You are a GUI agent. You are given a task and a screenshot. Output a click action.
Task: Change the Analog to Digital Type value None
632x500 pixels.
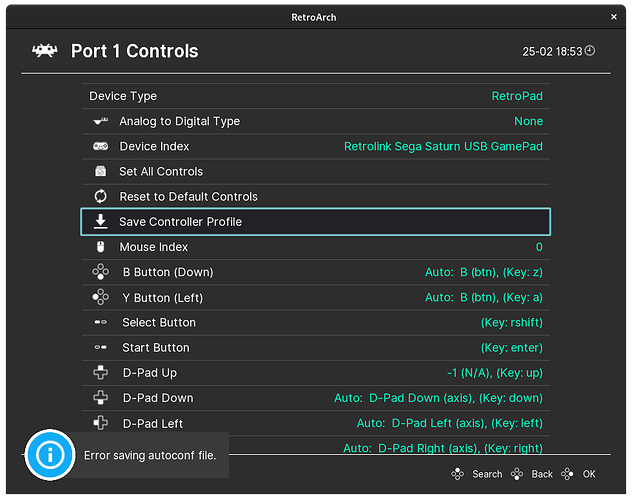click(528, 121)
